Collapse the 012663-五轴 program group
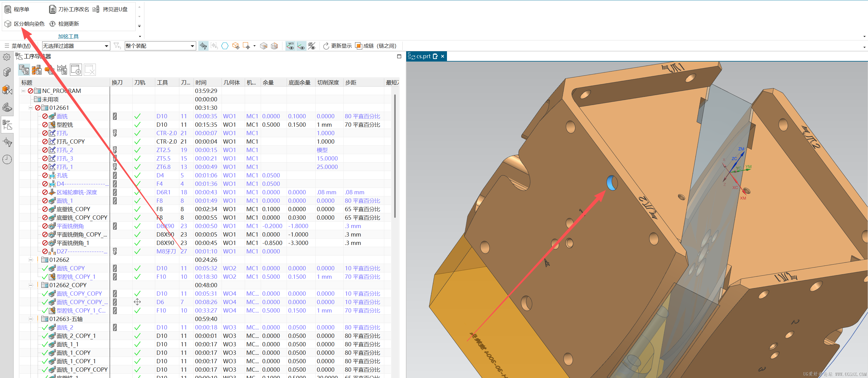This screenshot has height=378, width=868. coord(31,319)
